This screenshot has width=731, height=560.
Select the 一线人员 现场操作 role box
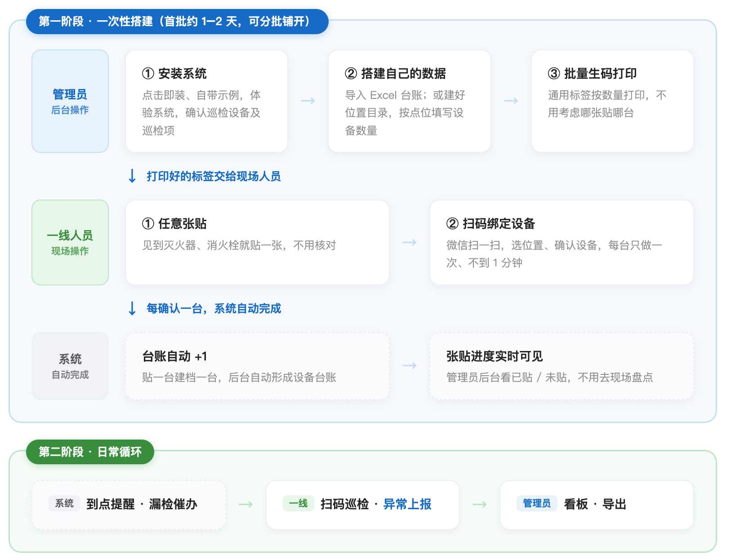(x=70, y=242)
